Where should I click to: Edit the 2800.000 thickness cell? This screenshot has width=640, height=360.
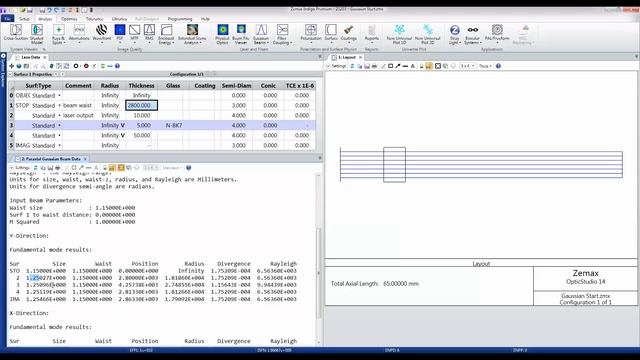141,105
